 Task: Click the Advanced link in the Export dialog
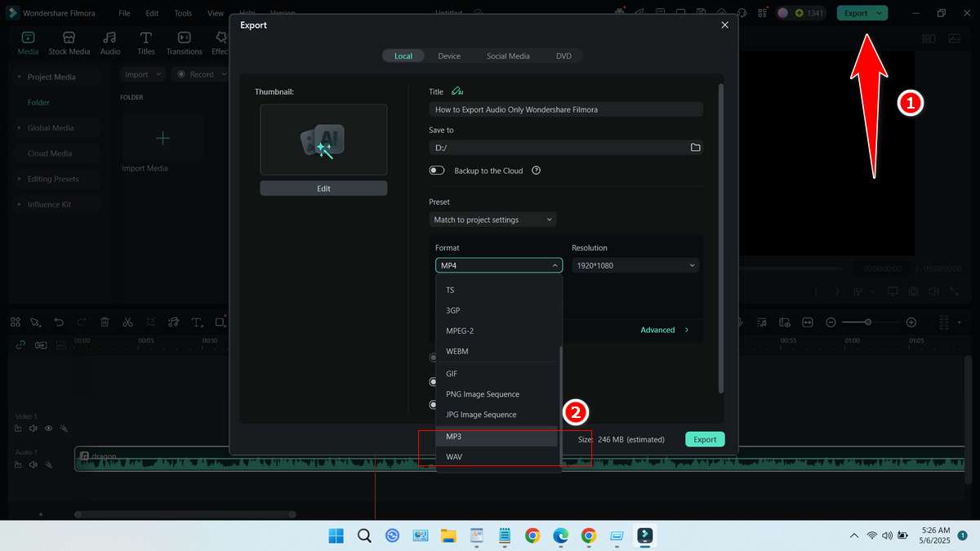[658, 330]
